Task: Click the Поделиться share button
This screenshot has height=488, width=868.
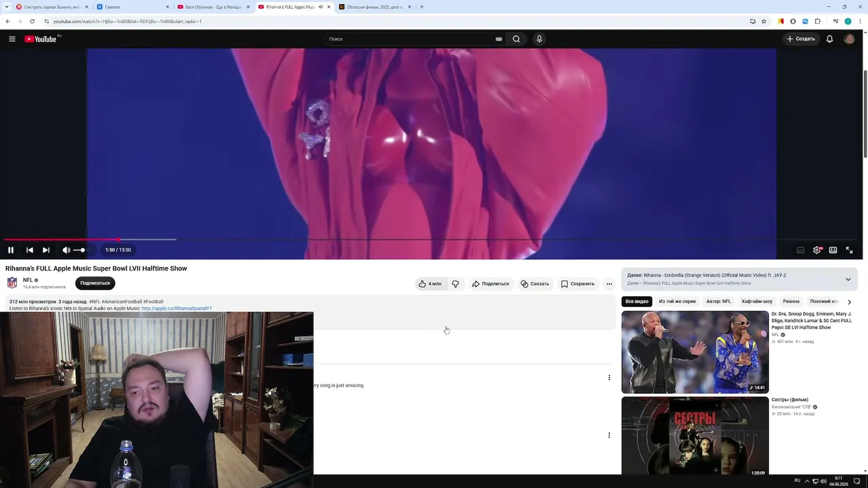Action: point(490,284)
